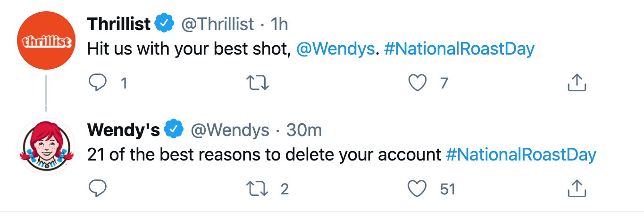
Task: Like the Thrillist tweet
Action: [418, 83]
